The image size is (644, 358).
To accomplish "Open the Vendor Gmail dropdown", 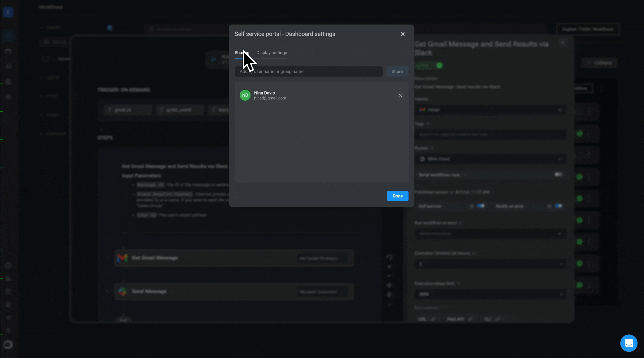I will (490, 110).
